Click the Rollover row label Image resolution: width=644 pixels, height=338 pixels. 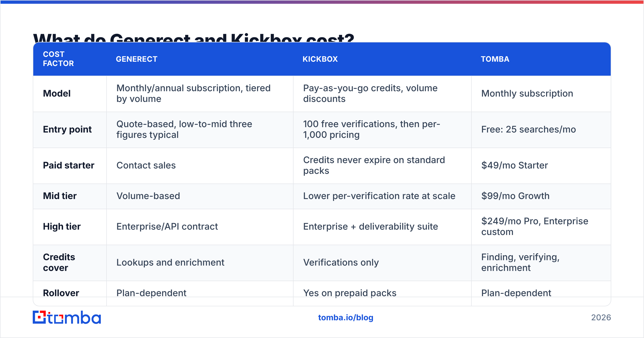(61, 293)
